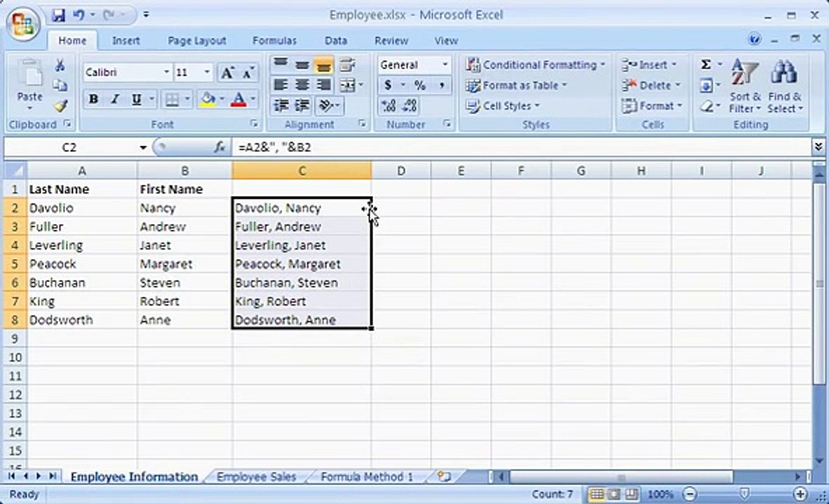Screen dimensions: 829x504
Task: Click the Office Button orb
Action: click(23, 24)
